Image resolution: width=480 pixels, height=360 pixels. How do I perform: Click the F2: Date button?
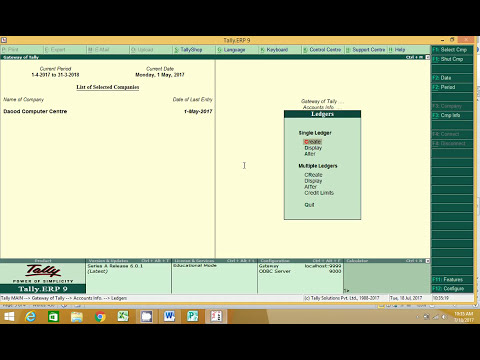tap(452, 78)
